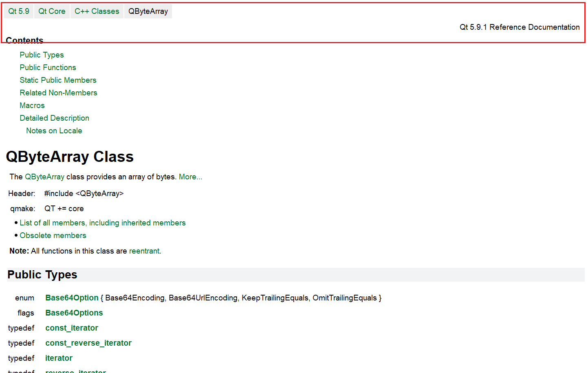This screenshot has width=588, height=373.
Task: Click the Public Types section heading
Action: point(42,275)
